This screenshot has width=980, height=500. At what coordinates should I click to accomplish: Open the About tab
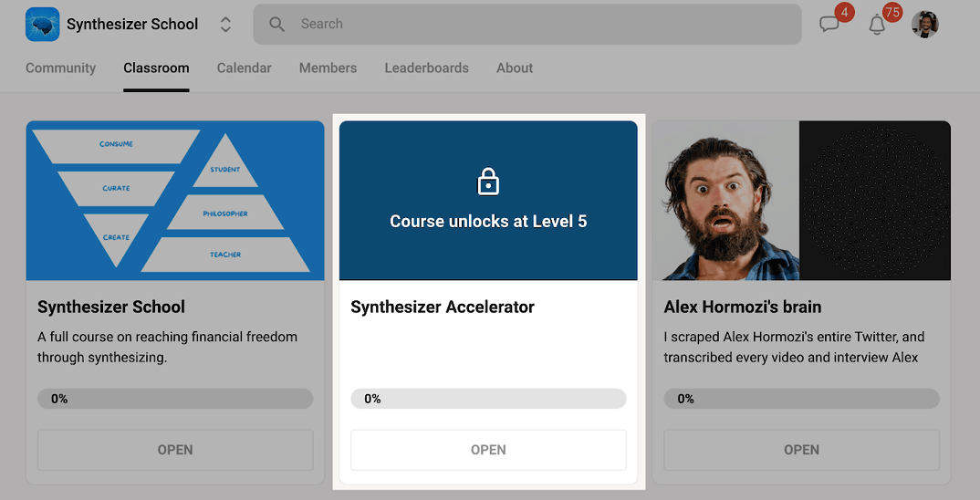pyautogui.click(x=515, y=68)
